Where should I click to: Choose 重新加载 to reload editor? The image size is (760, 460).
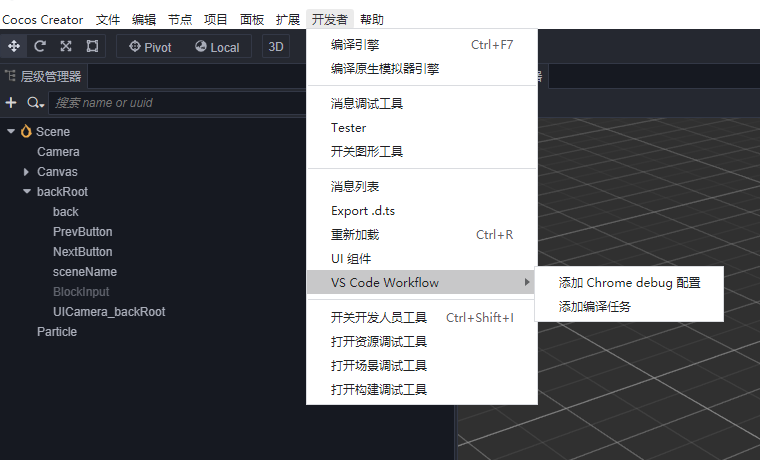coord(422,235)
